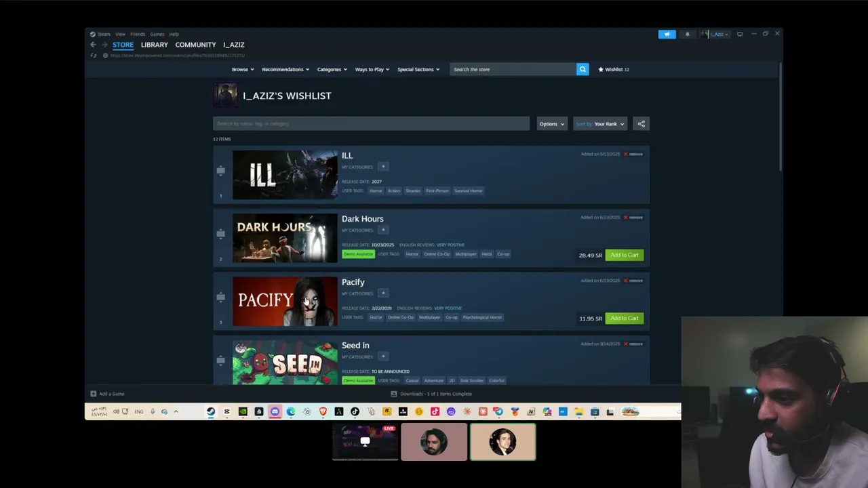Image resolution: width=868 pixels, height=488 pixels.
Task: Change the Sort by Your Rank dropdown
Action: (600, 124)
